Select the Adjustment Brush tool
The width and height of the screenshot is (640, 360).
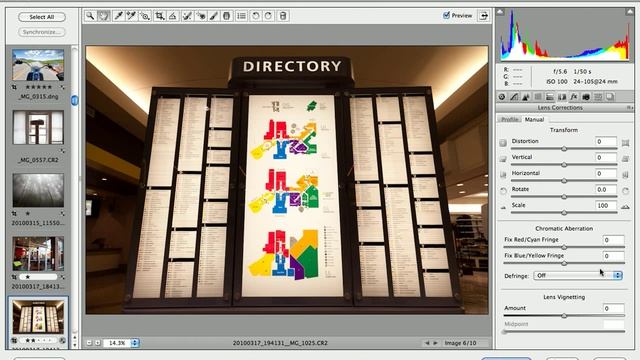[214, 16]
